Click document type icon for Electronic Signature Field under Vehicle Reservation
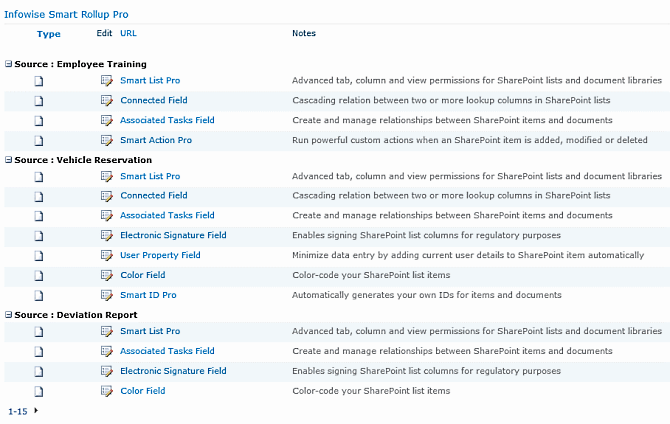This screenshot has width=670, height=424. (x=39, y=236)
